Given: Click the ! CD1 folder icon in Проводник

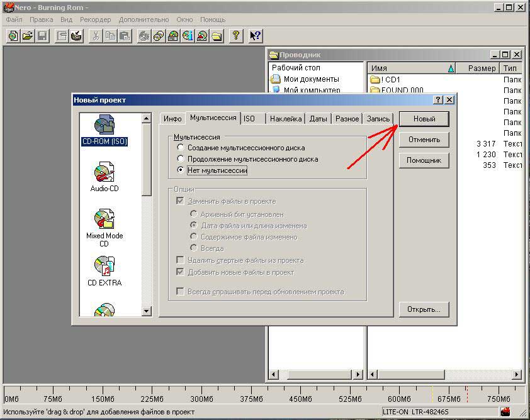Looking at the screenshot, I should (x=375, y=80).
